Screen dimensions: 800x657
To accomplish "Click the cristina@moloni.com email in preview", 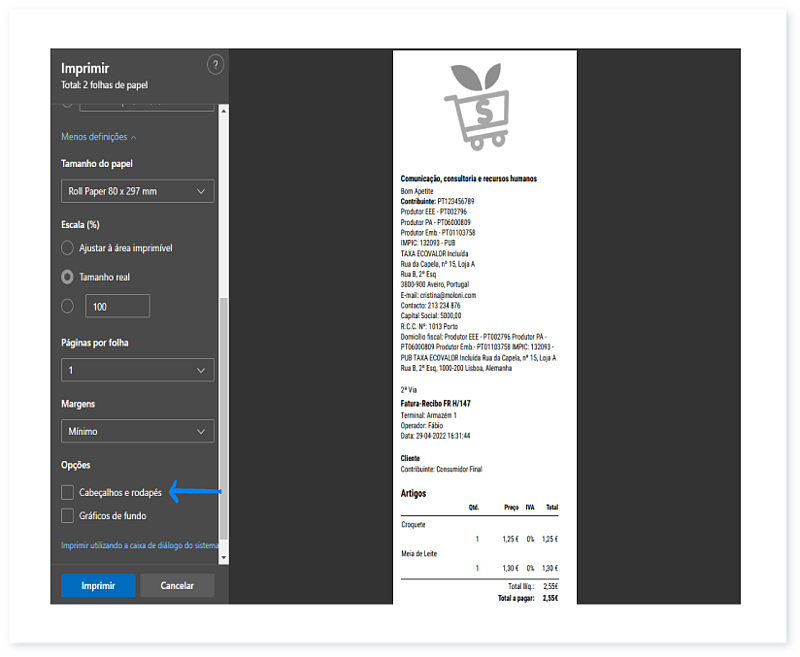I will [x=449, y=295].
